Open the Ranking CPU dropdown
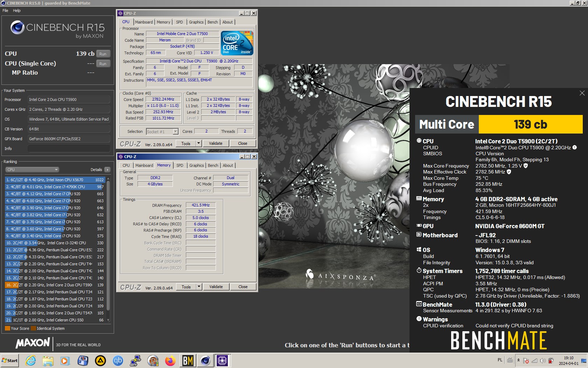The image size is (588, 368). 32,170
